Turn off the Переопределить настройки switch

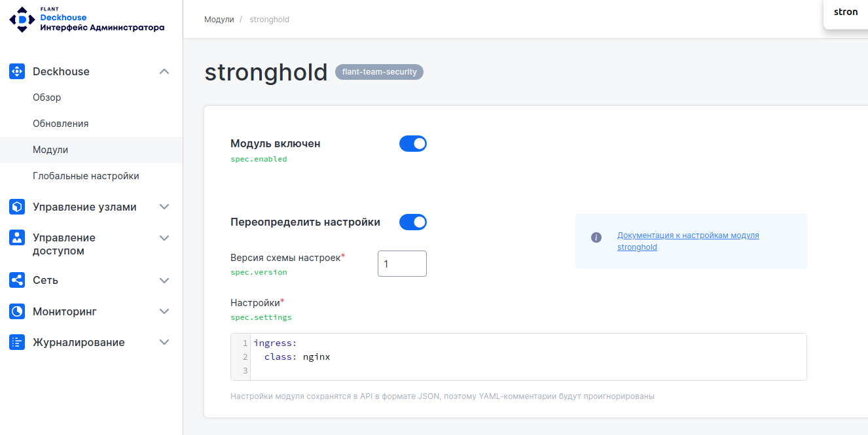tap(413, 222)
